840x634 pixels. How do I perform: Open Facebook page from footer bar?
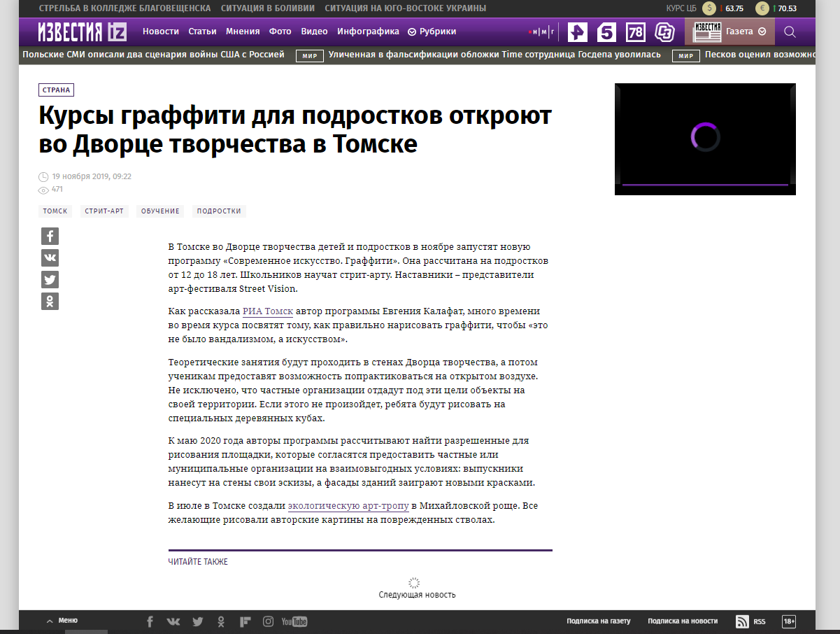[x=150, y=621]
